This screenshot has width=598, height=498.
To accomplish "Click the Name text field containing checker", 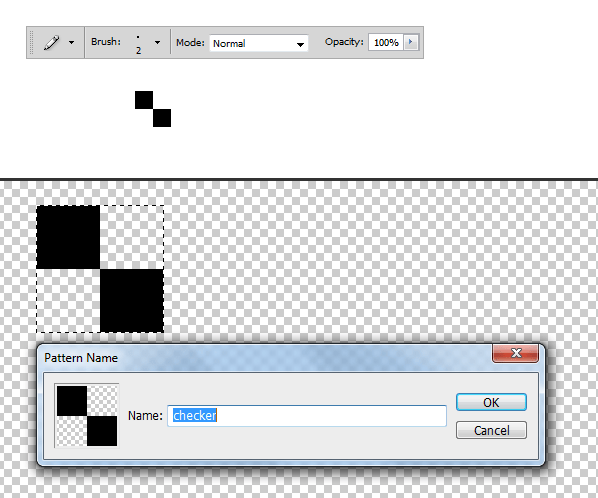I will 307,416.
